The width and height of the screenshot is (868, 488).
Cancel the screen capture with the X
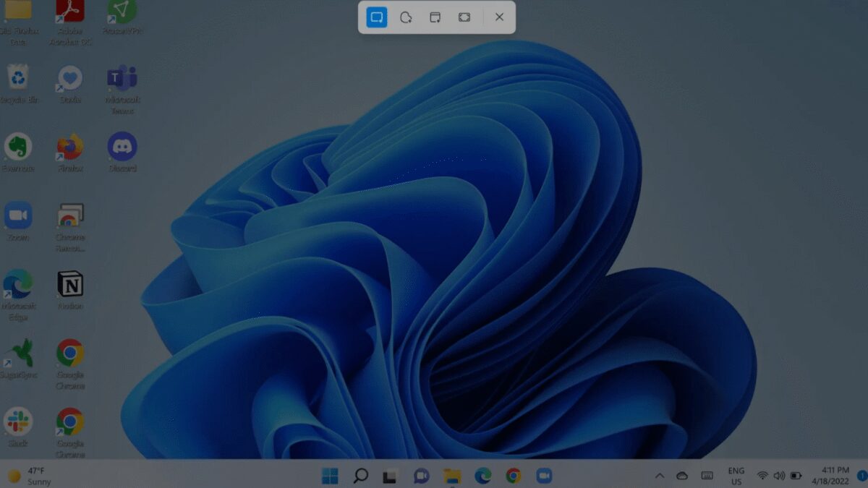(x=498, y=17)
